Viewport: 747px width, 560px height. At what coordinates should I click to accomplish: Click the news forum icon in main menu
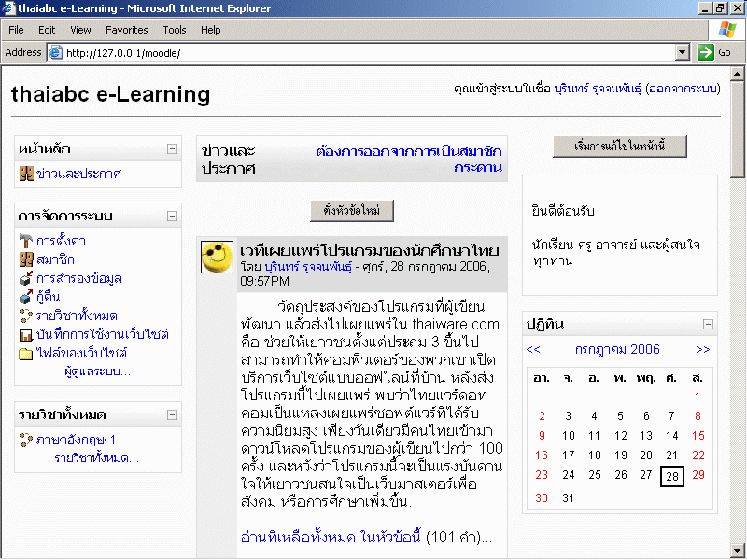click(x=26, y=174)
